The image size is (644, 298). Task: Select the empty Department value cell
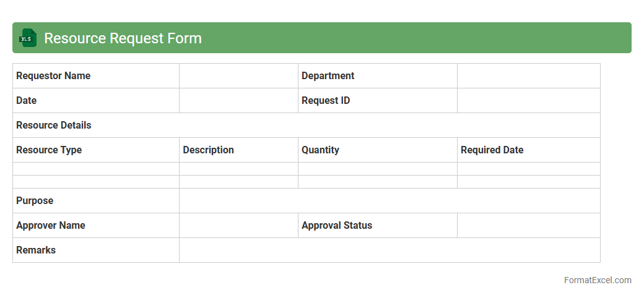[x=528, y=76]
